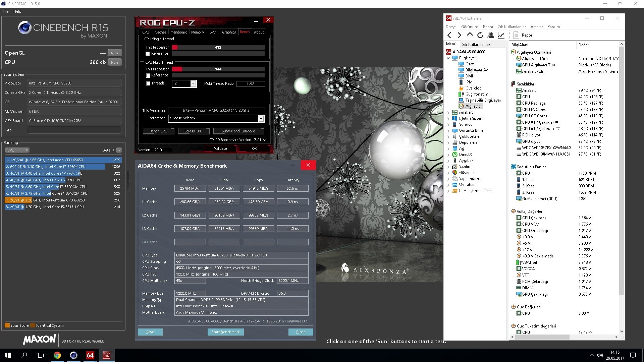Open the Rapor menu in AIDA64
644x362 pixels.
tap(488, 27)
